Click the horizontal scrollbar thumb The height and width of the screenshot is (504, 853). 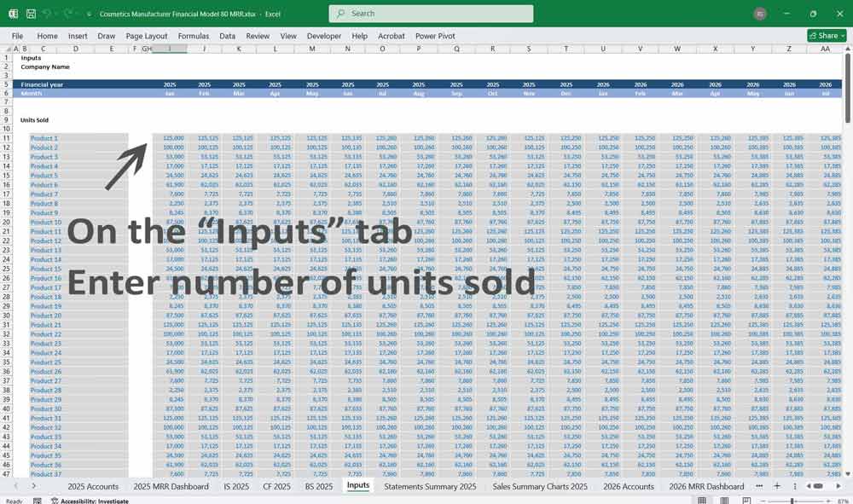tap(818, 486)
